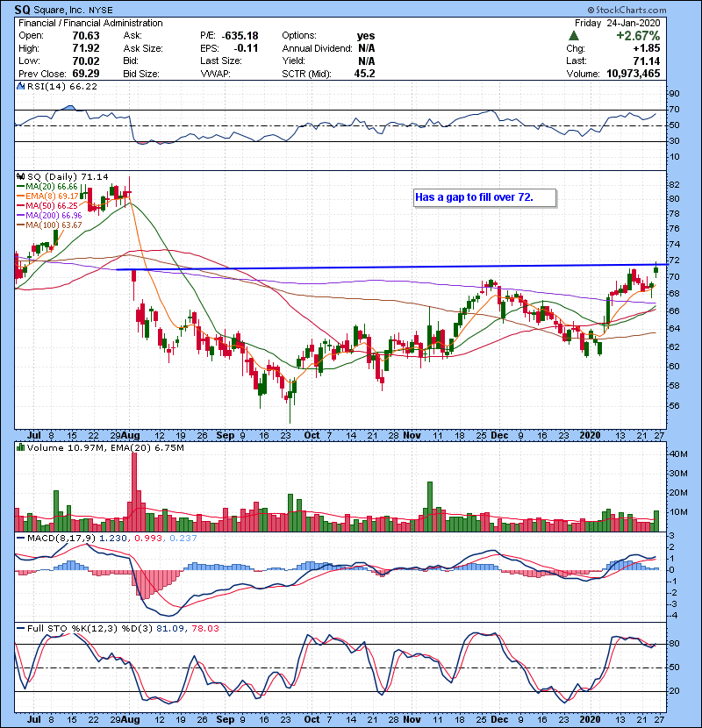Click the tall green volume bar in early November
The width and height of the screenshot is (702, 728).
coord(430,507)
